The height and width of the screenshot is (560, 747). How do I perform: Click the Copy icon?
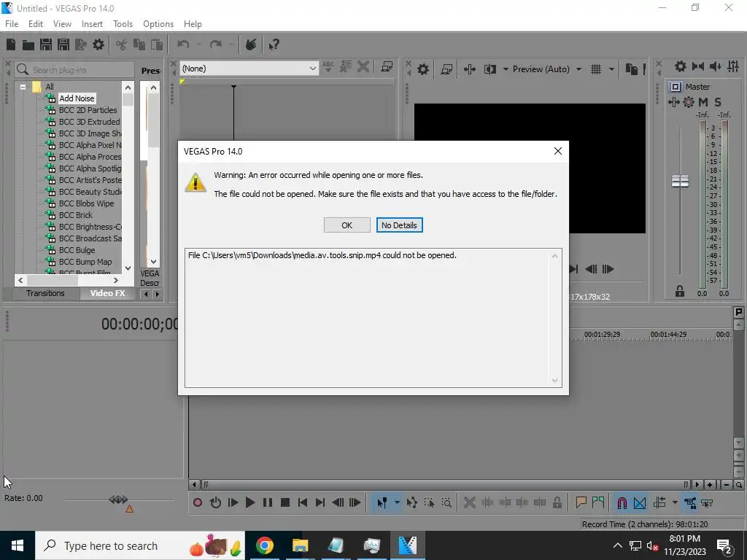click(x=139, y=44)
